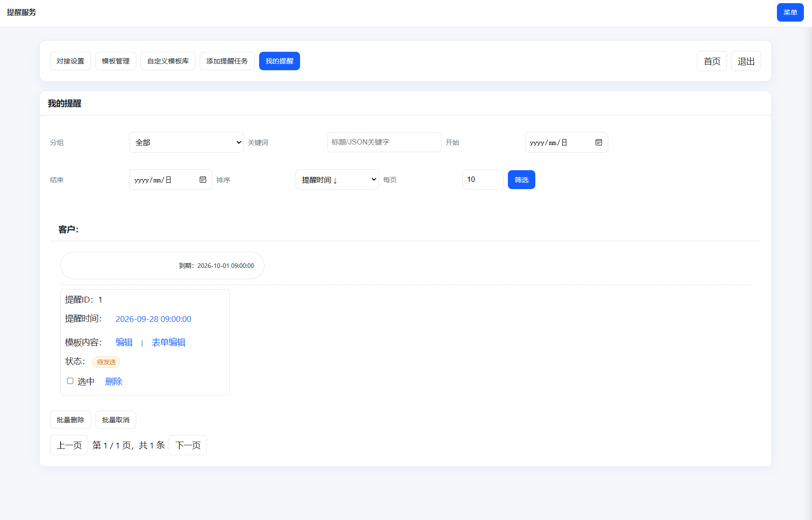Click the 我的提醒 tab
812x520 pixels.
[279, 61]
